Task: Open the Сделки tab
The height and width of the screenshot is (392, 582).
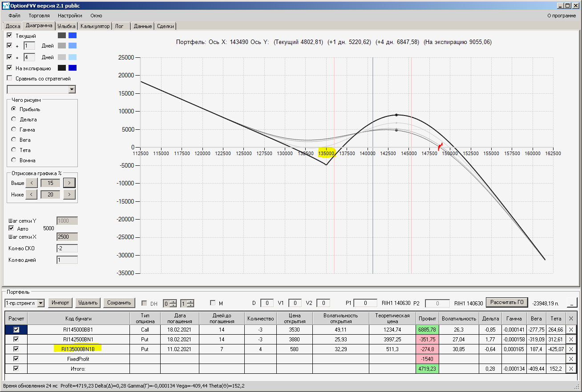Action: pyautogui.click(x=166, y=26)
